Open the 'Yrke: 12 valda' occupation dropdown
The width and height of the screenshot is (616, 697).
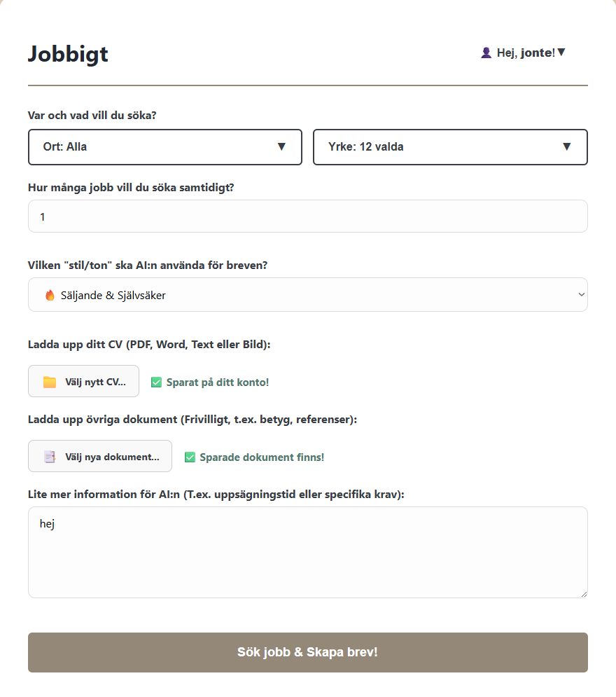coord(450,147)
